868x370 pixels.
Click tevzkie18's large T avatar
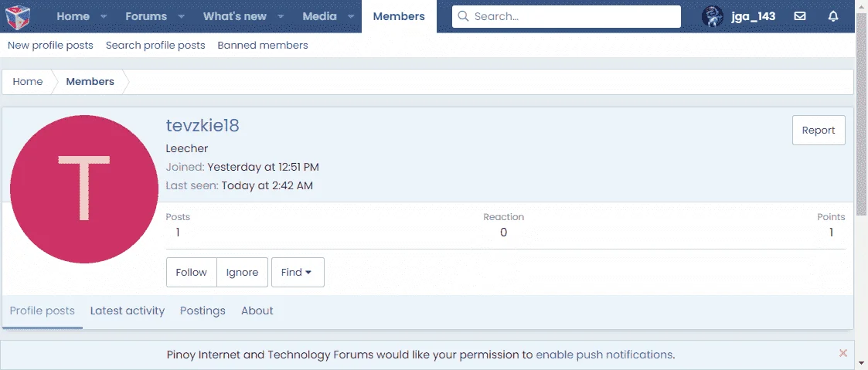pyautogui.click(x=84, y=189)
